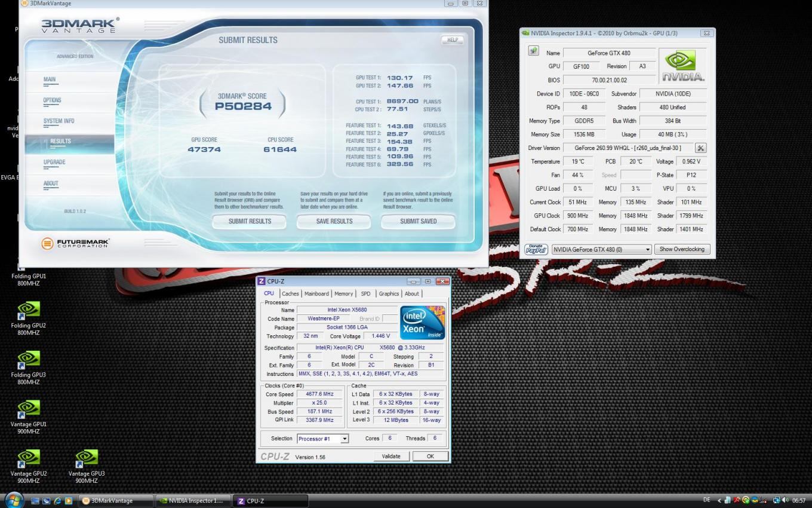Switch to NVIDIA Inspector taskbar button

point(192,501)
